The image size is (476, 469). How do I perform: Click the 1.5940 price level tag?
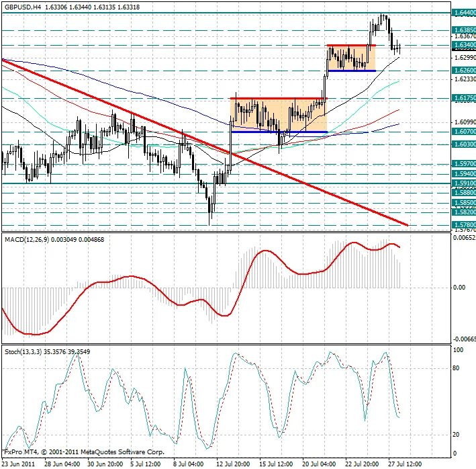464,174
